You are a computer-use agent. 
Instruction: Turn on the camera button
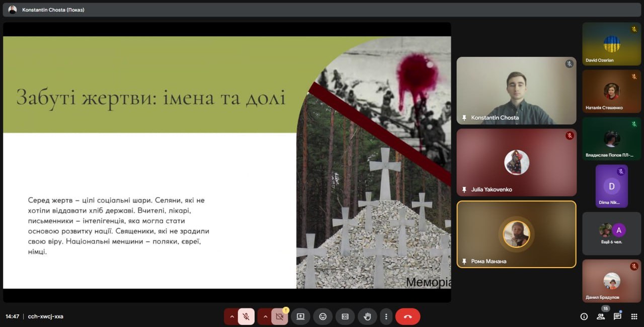[x=280, y=316]
